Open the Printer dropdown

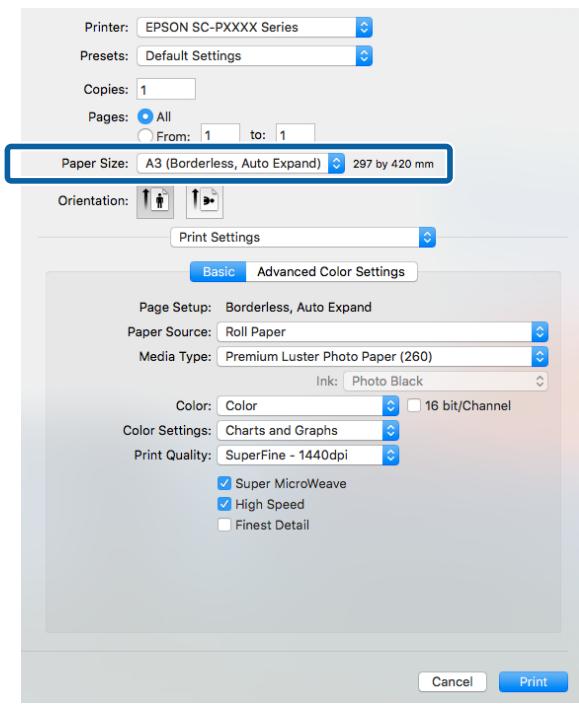(x=254, y=27)
